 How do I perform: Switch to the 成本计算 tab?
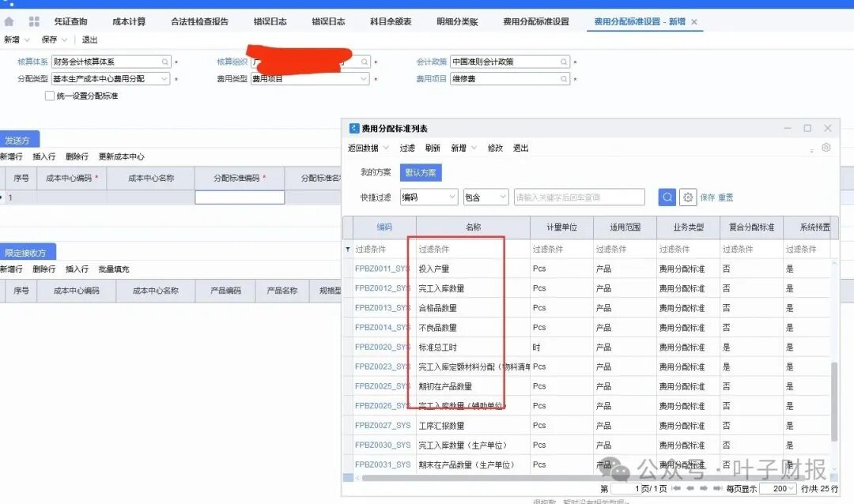tap(129, 22)
